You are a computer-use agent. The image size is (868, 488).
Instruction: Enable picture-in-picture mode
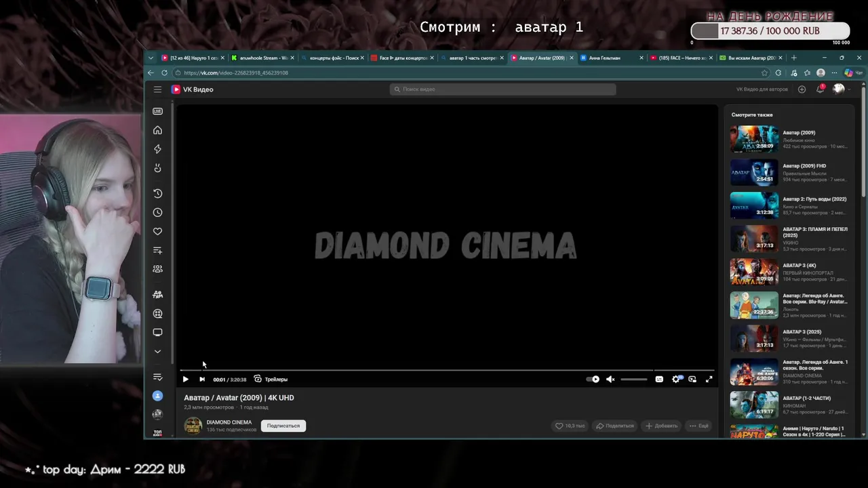pos(692,380)
